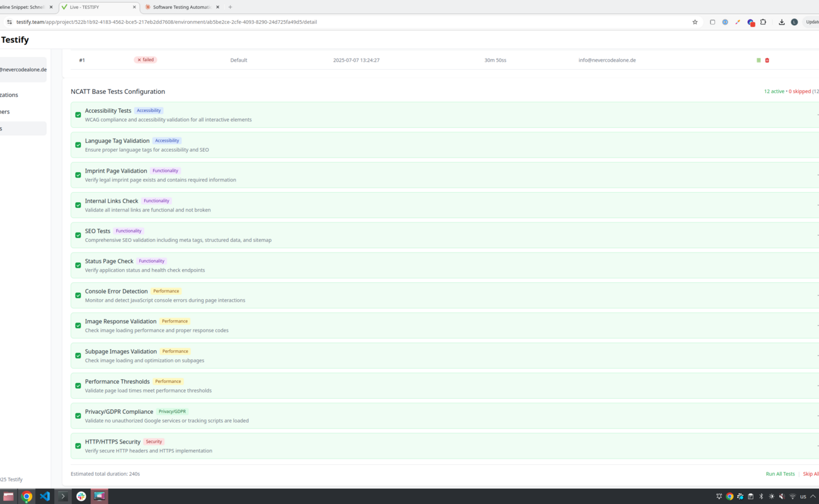Click the '30m 50ss' duration cell
Viewport: 819px width, 504px height.
(495, 60)
